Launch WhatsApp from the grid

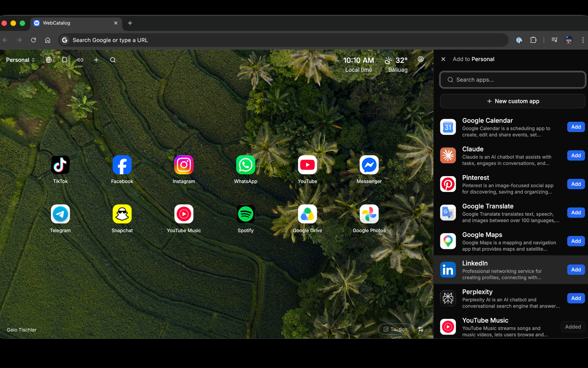(246, 165)
